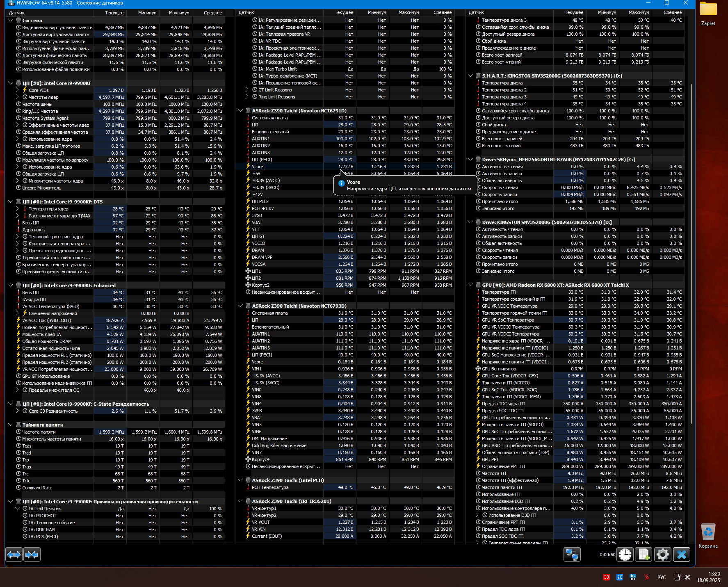
Task: Click the lightning icon beside Core VIDs
Action: (x=25, y=90)
